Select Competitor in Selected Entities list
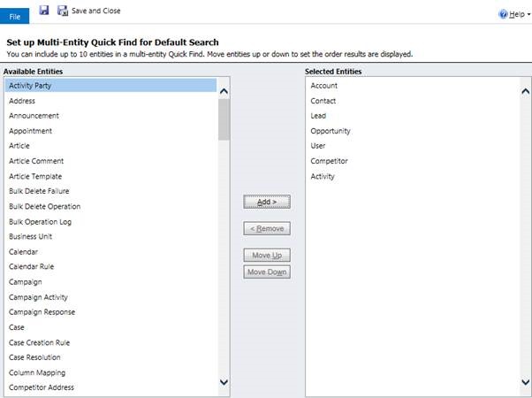Viewport: 532px width, 398px height. pyautogui.click(x=330, y=161)
